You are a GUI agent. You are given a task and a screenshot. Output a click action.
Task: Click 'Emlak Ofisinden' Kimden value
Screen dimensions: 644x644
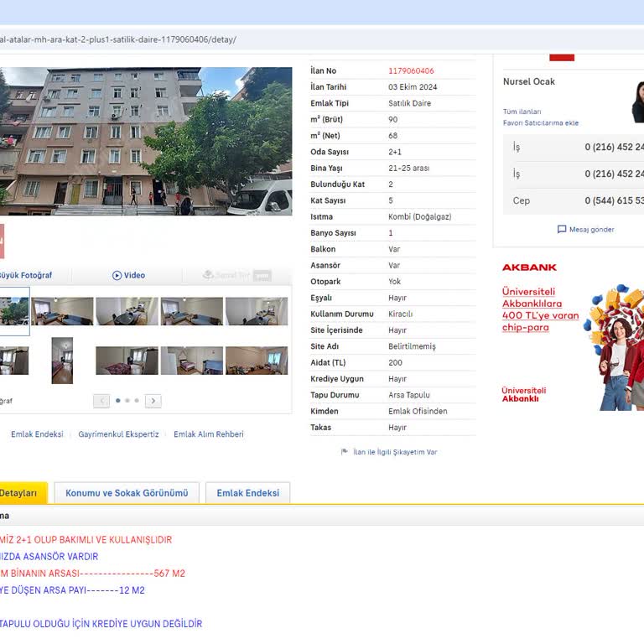(418, 411)
